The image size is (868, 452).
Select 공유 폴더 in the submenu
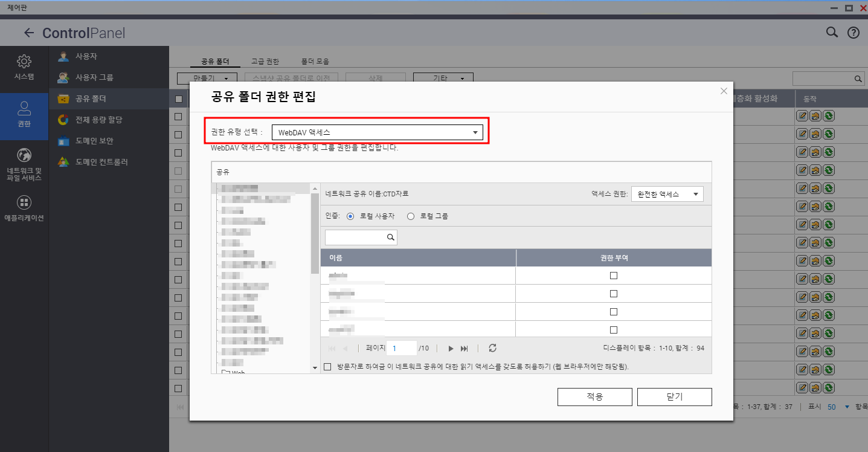pos(109,98)
